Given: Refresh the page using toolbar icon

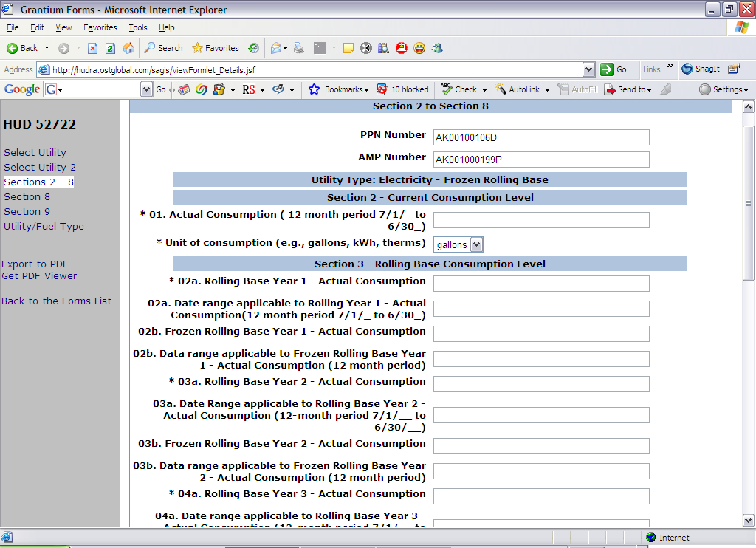Looking at the screenshot, I should tap(110, 48).
